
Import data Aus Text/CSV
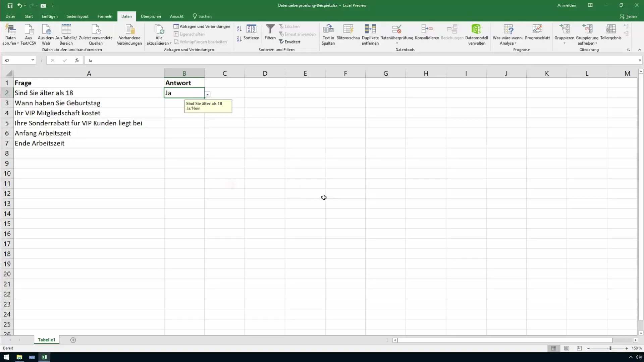pos(29,34)
